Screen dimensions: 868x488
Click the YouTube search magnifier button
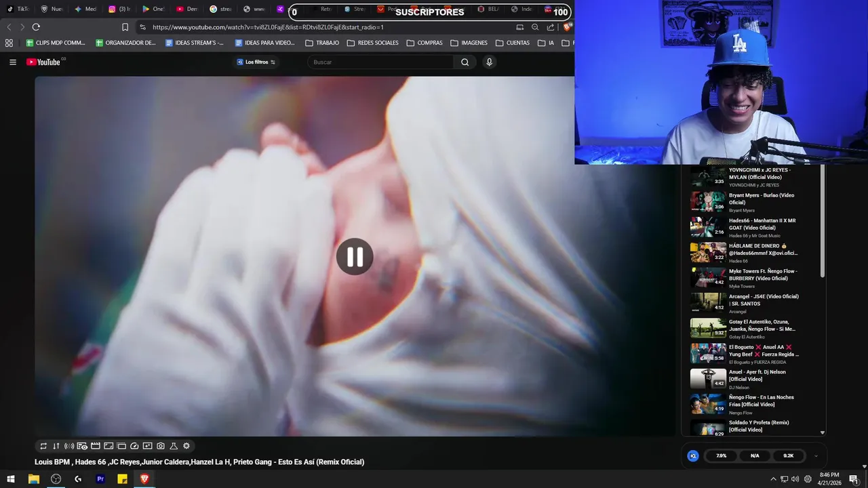click(465, 62)
